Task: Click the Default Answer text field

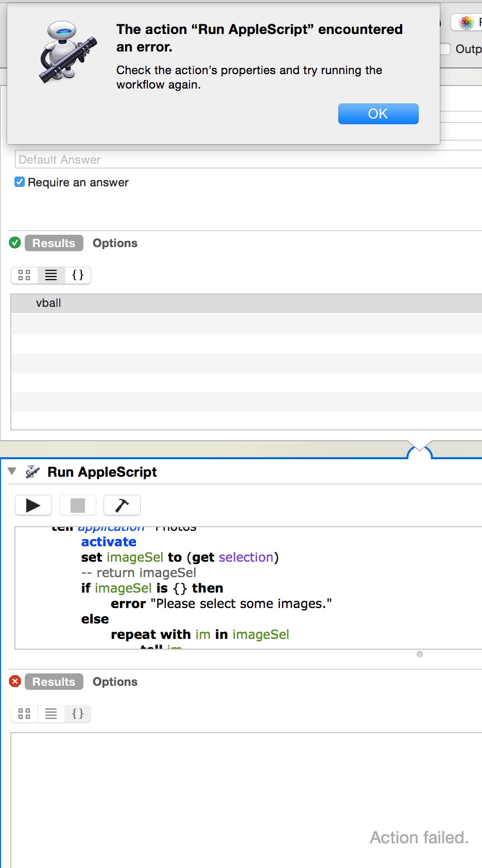Action: point(247,160)
